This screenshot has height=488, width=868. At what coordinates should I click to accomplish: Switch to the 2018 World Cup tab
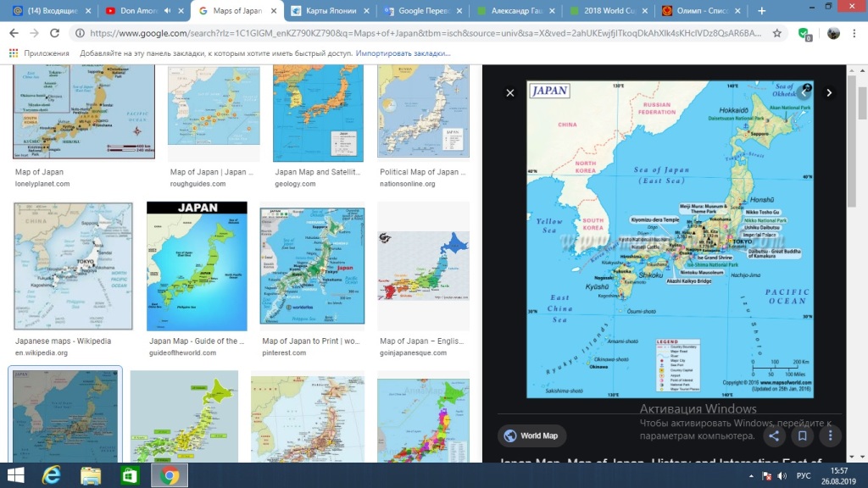609,10
